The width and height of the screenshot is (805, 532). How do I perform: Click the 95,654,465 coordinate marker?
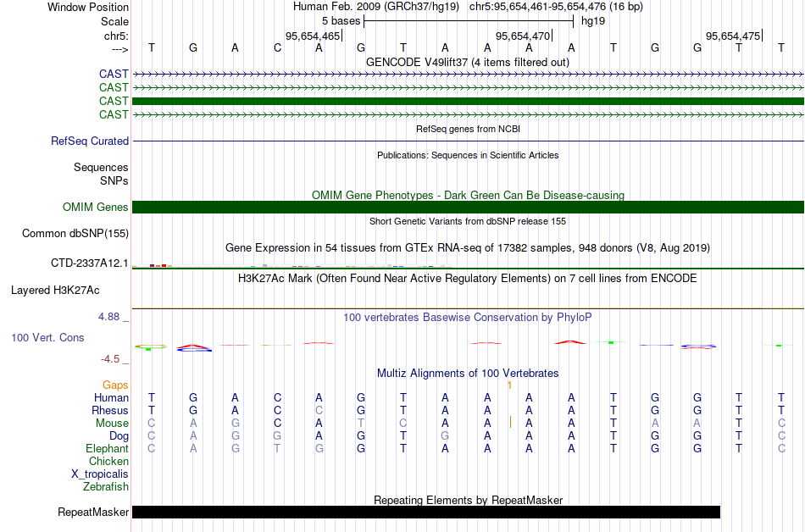click(x=314, y=36)
